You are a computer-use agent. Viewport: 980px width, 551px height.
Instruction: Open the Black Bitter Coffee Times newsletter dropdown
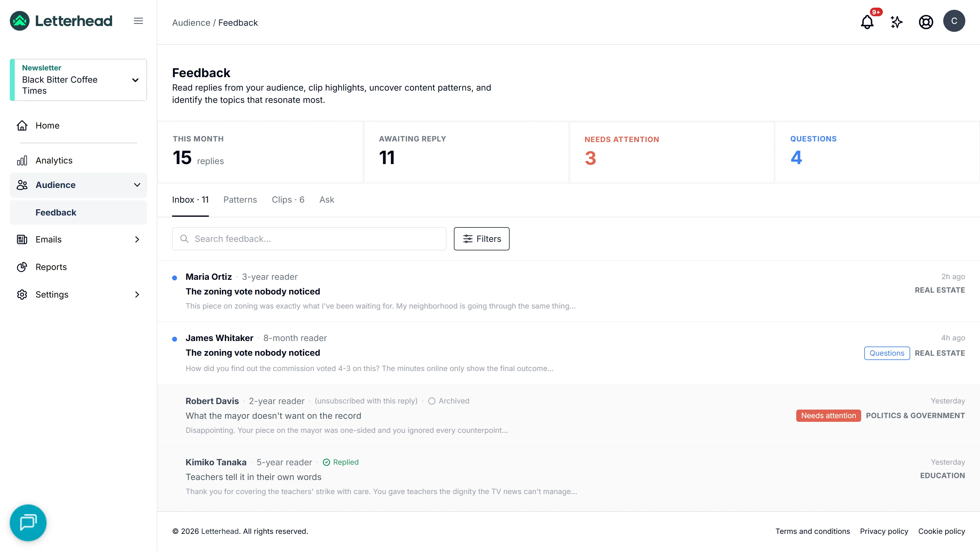click(78, 80)
